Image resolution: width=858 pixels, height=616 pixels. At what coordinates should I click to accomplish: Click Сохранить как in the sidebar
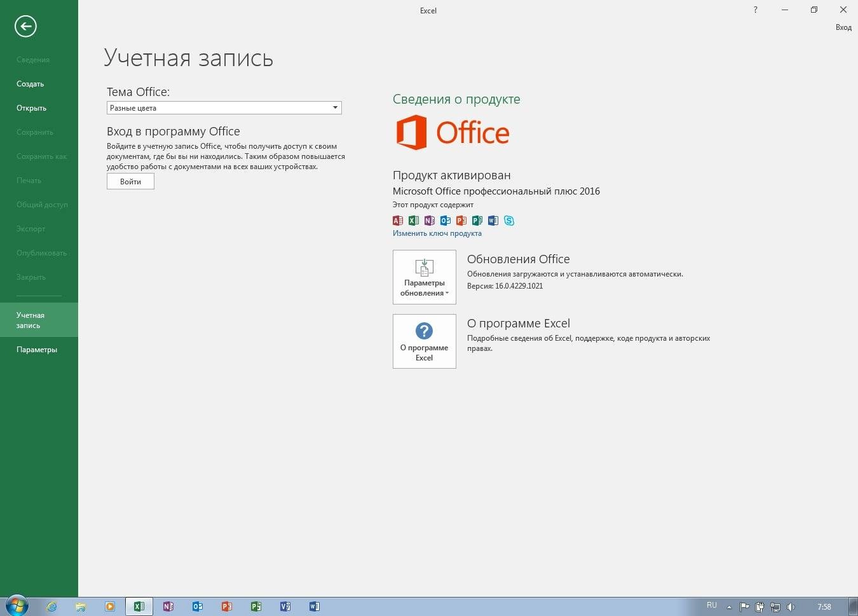pos(41,156)
